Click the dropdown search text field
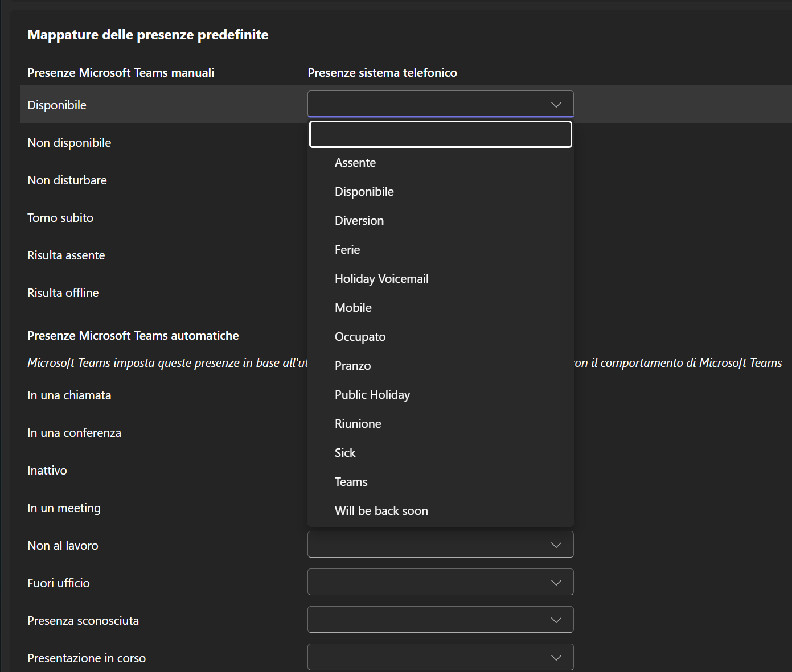This screenshot has width=792, height=672. point(440,134)
